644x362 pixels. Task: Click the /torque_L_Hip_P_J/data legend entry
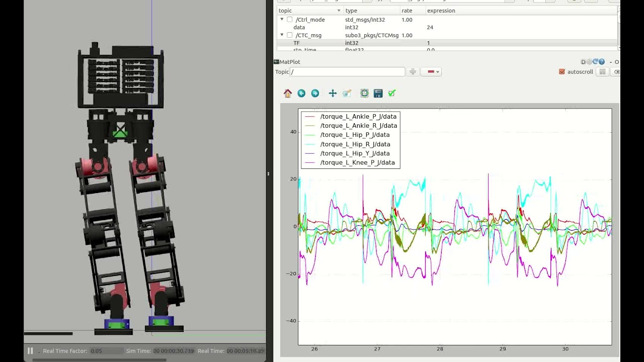[x=347, y=135]
